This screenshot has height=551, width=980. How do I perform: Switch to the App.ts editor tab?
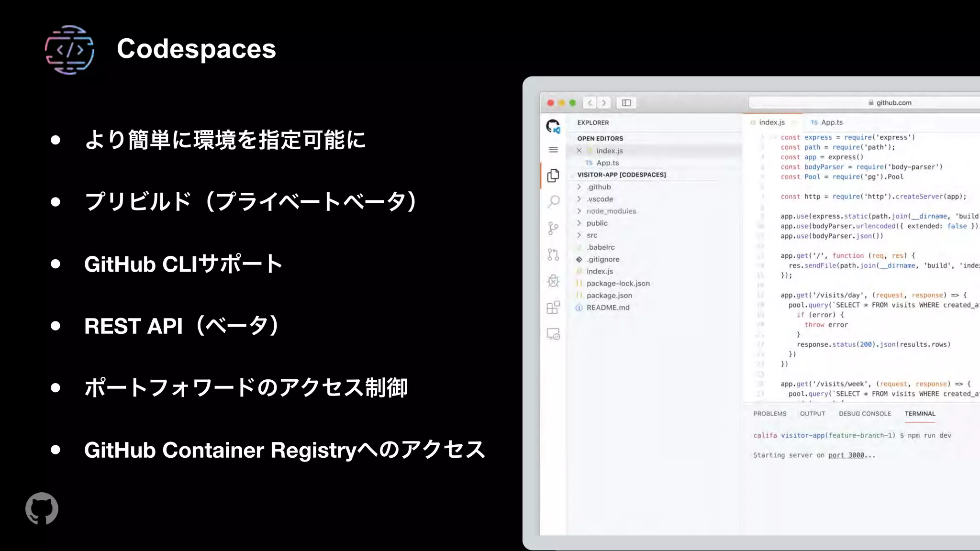click(x=831, y=122)
